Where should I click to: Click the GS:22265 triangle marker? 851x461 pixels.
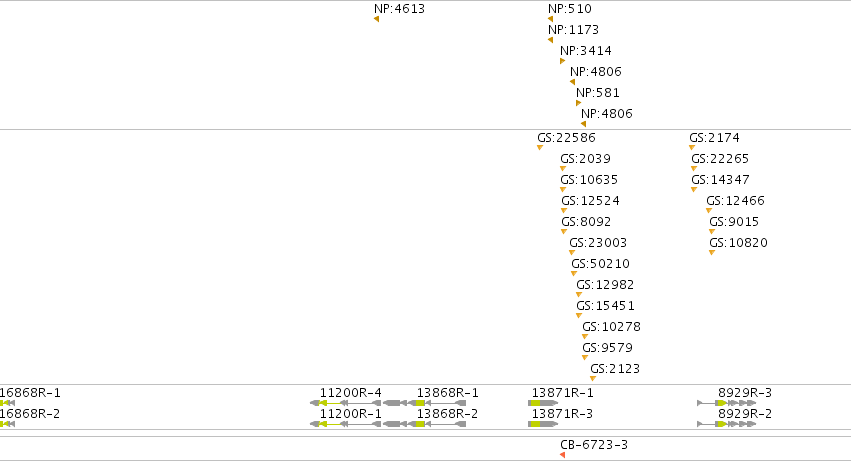click(x=694, y=169)
